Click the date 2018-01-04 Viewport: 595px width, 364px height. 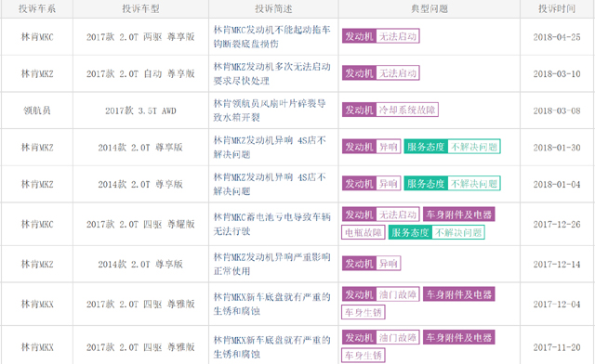[x=557, y=184]
